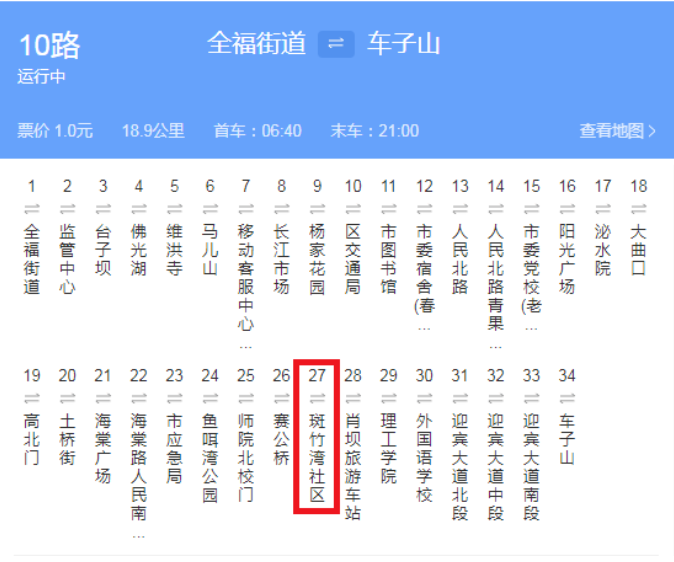Select stop 10 区交通局
Image resolution: width=674 pixels, height=562 pixels.
[x=353, y=259]
